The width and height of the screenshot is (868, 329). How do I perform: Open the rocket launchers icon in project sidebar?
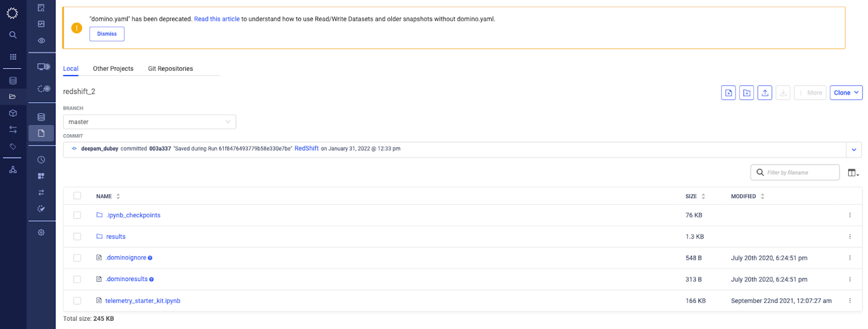point(41,209)
